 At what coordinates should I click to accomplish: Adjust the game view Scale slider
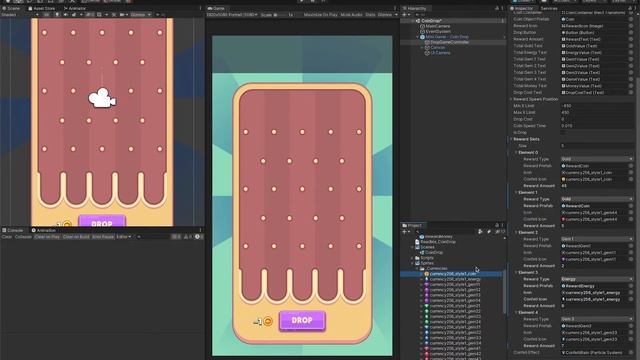pos(280,15)
